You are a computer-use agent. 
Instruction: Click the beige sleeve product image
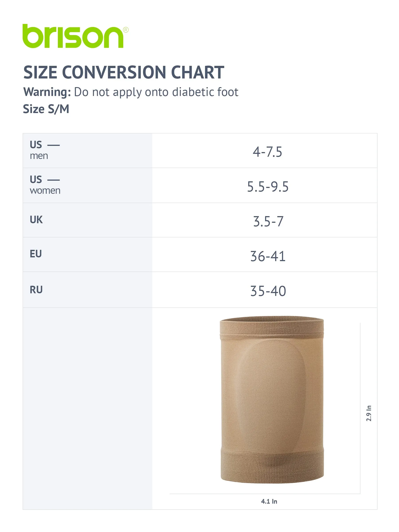[x=272, y=400]
